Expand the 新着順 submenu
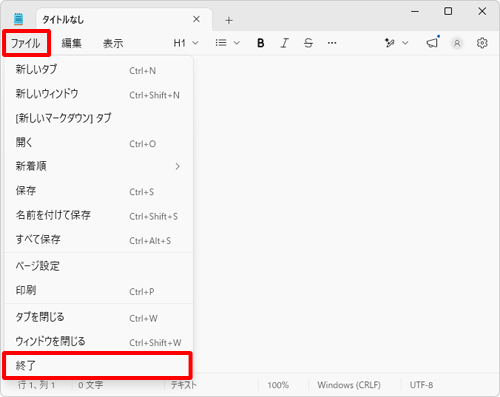The width and height of the screenshot is (500, 397). pos(99,166)
